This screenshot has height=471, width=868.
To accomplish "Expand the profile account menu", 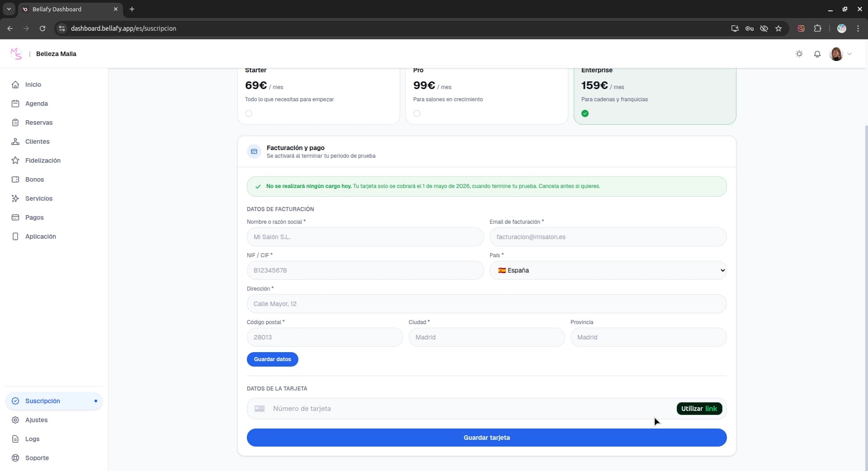I will 840,54.
